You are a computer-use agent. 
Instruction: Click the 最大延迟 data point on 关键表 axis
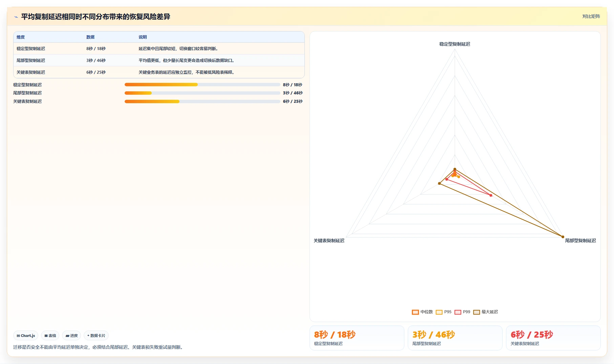pyautogui.click(x=440, y=183)
